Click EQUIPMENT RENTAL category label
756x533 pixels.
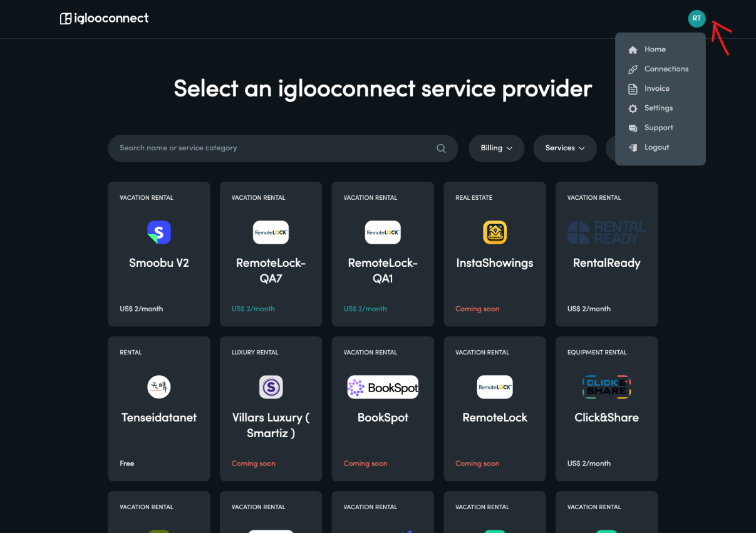[x=597, y=353]
